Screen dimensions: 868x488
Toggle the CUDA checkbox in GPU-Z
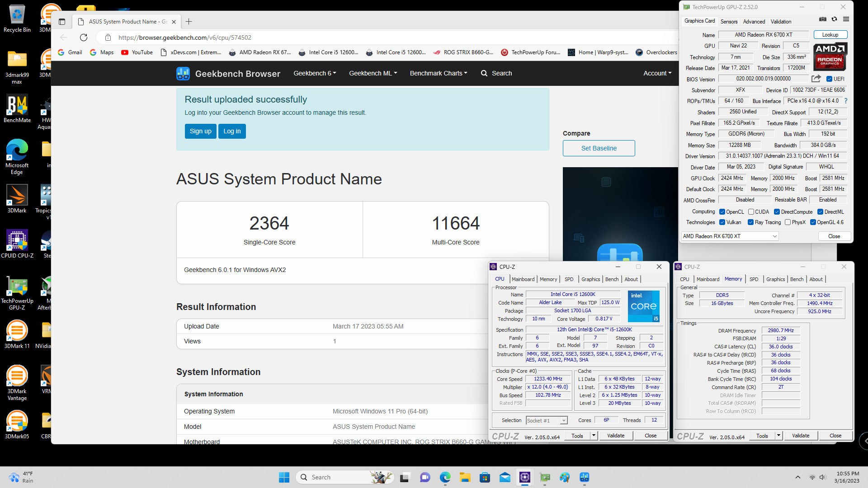751,212
